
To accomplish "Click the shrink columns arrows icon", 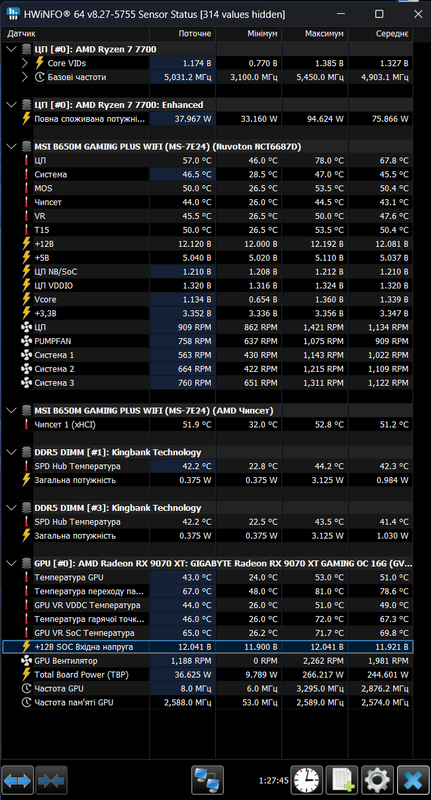I will point(51,780).
